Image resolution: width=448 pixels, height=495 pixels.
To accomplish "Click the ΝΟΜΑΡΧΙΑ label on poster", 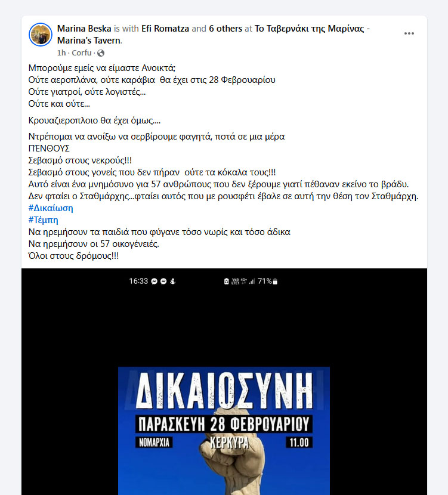I will tap(154, 443).
